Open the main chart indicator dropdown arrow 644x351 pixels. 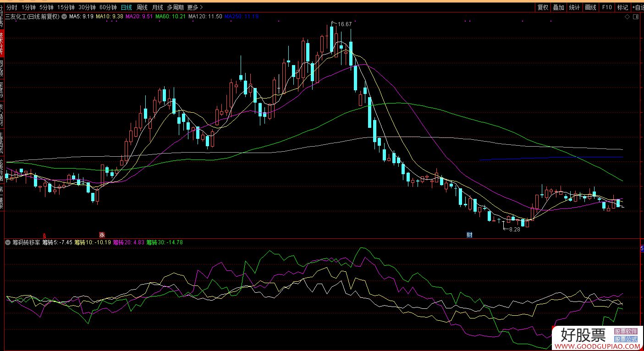[64, 16]
